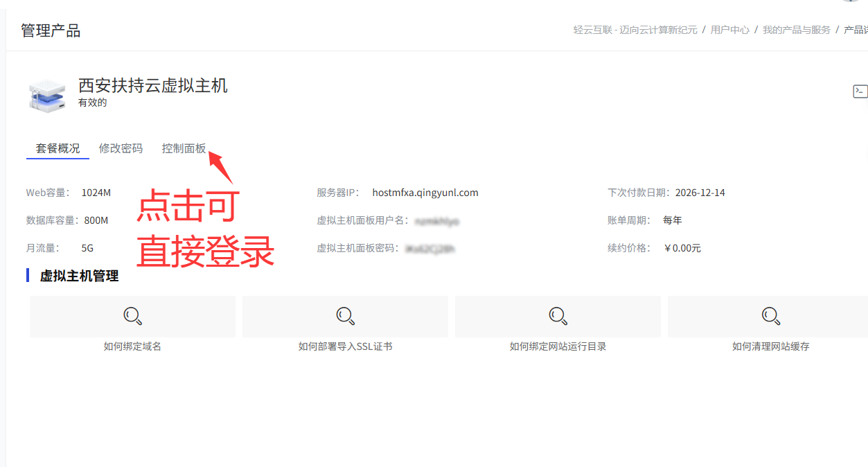
Task: Click the magnifier icon above 如何清理网站缓存
Action: [x=770, y=316]
